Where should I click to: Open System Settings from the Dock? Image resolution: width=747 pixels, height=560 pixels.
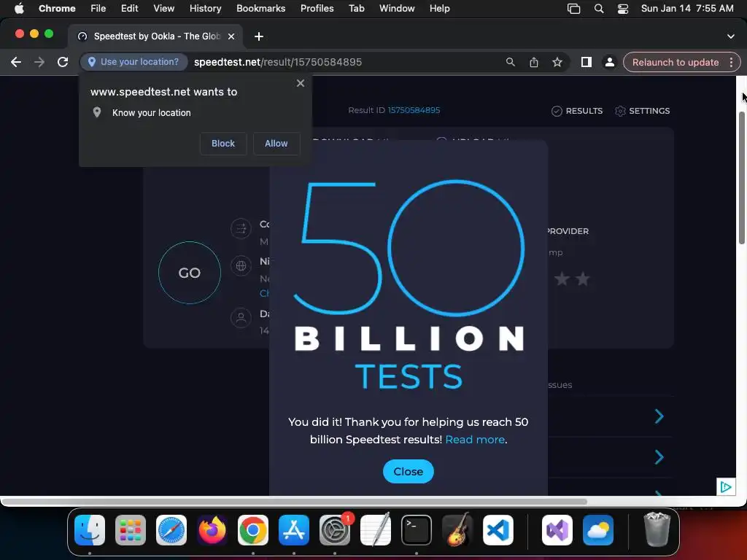(x=334, y=530)
